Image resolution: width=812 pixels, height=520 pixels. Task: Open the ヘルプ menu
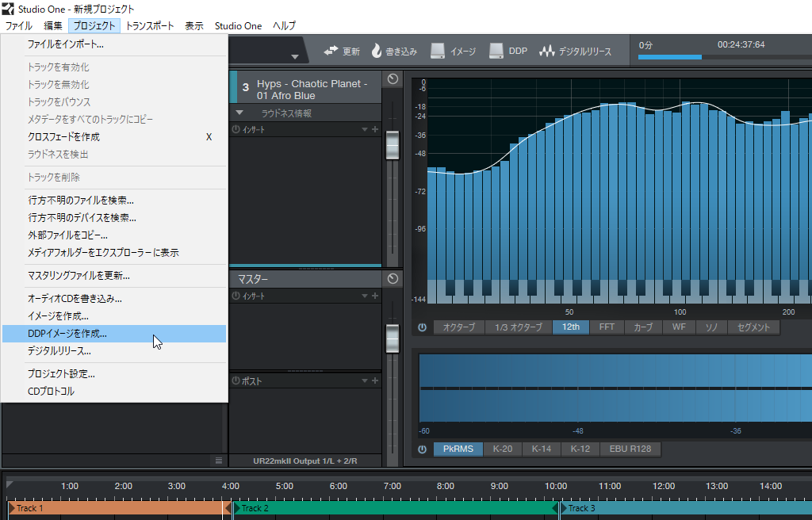[x=285, y=25]
